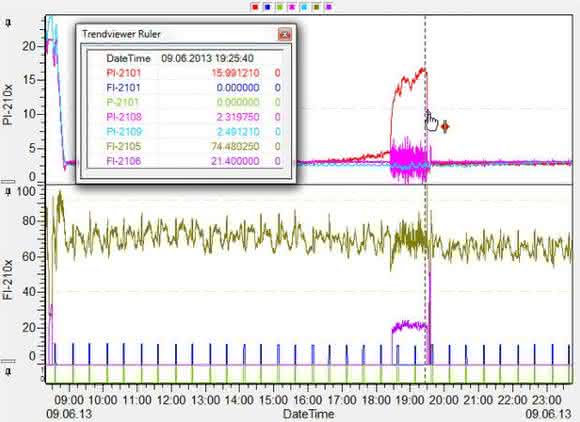Click the 12:00 time axis label
The height and width of the screenshot is (422, 580).
pos(171,400)
